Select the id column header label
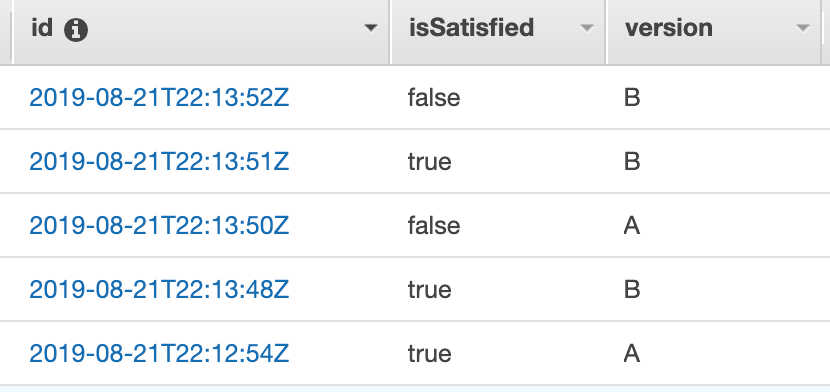This screenshot has width=830, height=392. click(42, 27)
